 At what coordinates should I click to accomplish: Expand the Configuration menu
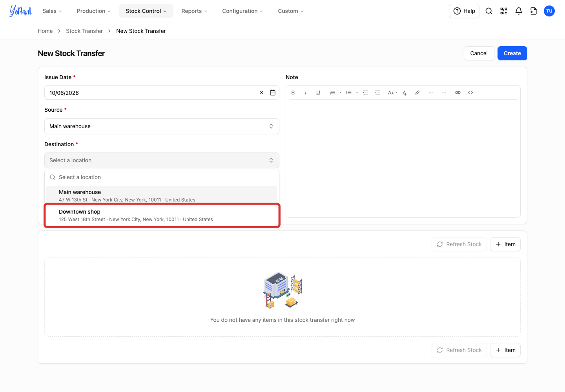[242, 11]
